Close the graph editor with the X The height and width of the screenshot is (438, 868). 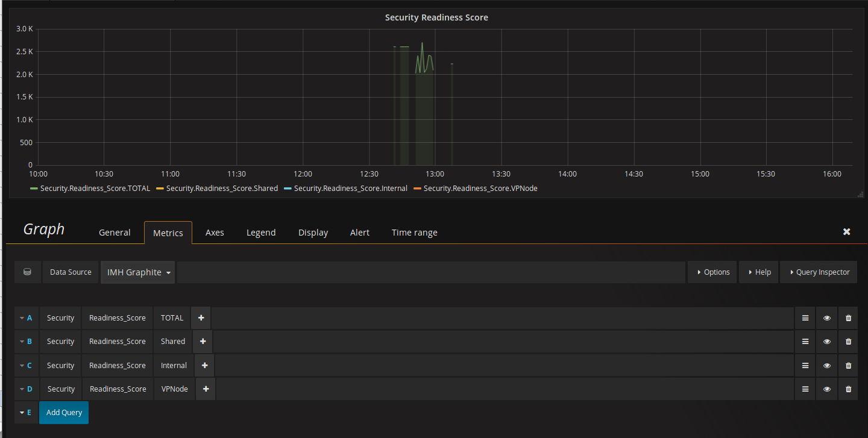coord(846,232)
